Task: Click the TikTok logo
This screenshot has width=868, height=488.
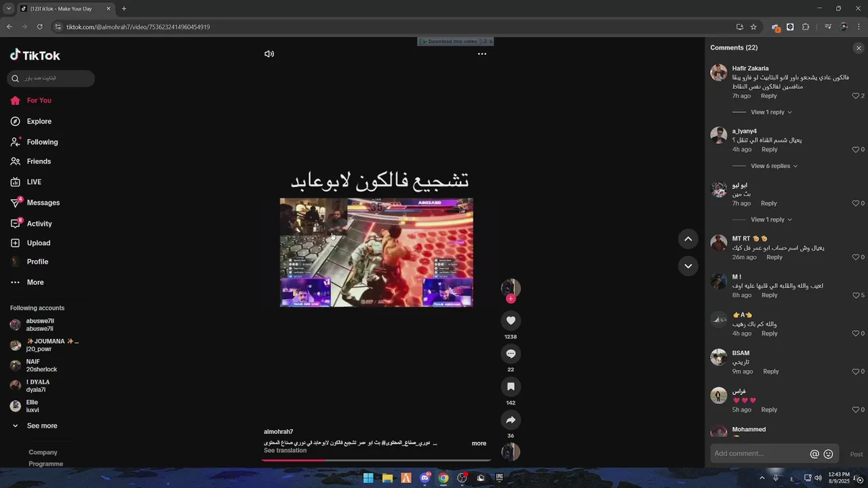Action: tap(35, 56)
